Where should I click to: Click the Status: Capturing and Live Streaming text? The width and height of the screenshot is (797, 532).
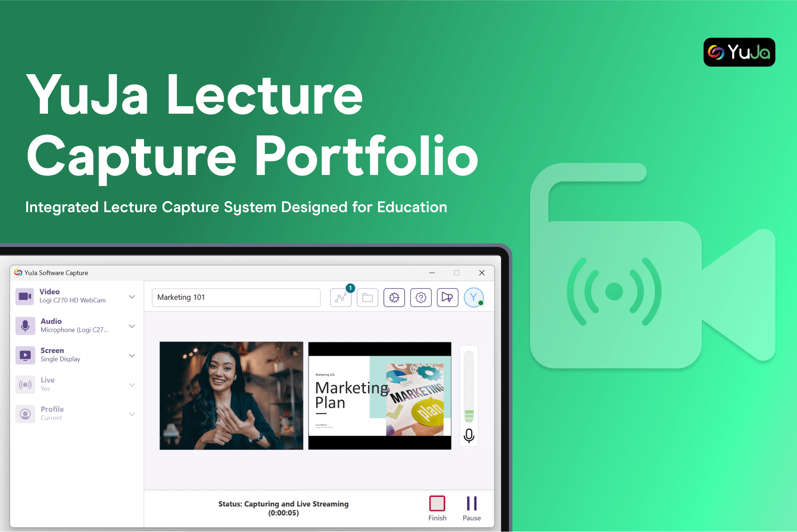pyautogui.click(x=283, y=504)
